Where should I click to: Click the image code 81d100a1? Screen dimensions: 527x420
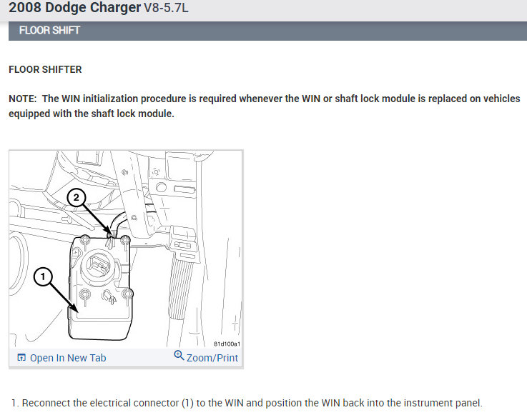pyautogui.click(x=227, y=344)
